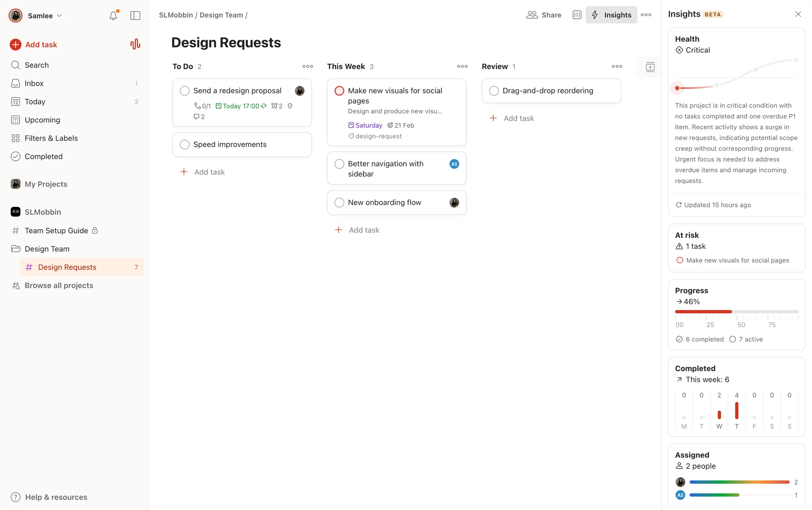The image size is (812, 510).
Task: Complete the Speed improvements task
Action: 185,145
